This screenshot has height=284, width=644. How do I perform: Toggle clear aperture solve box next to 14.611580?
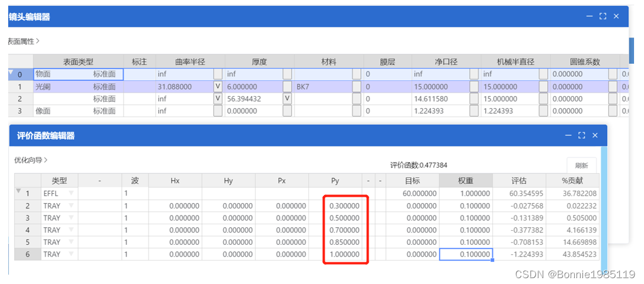point(474,99)
